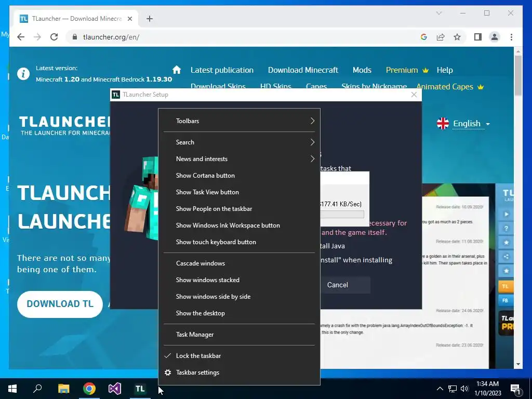The width and height of the screenshot is (532, 399).
Task: Open Chrome profile avatar
Action: pos(495,37)
